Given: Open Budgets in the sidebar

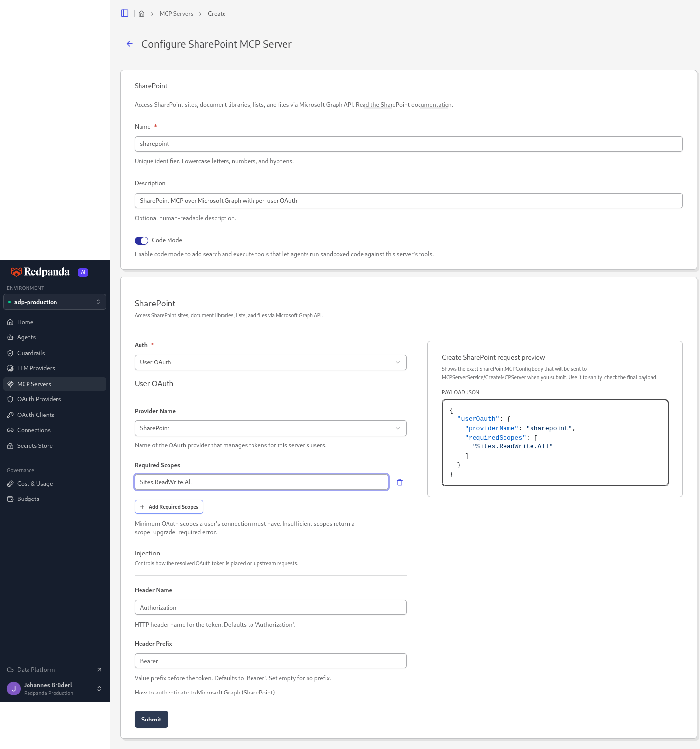Looking at the screenshot, I should (55, 499).
